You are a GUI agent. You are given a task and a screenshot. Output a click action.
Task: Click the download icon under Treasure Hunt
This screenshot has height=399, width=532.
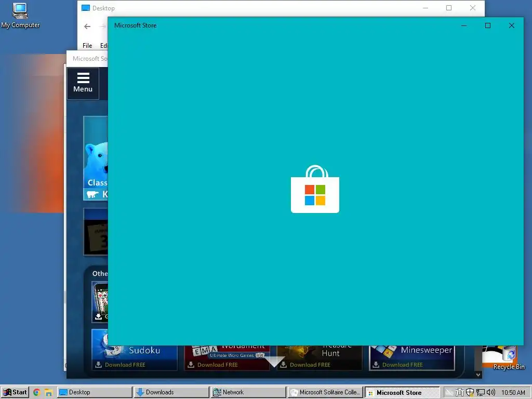[283, 365]
